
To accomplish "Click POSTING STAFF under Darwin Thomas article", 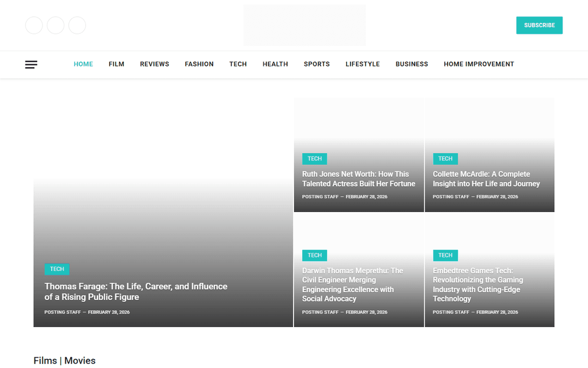I will pos(320,312).
